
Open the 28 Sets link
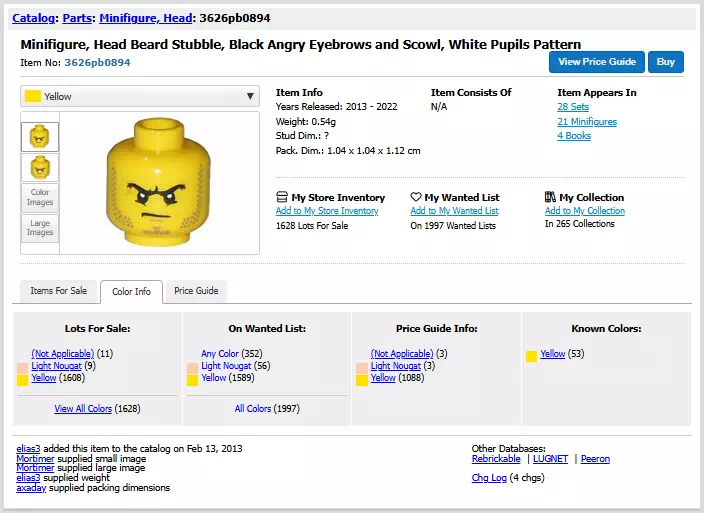[573, 107]
